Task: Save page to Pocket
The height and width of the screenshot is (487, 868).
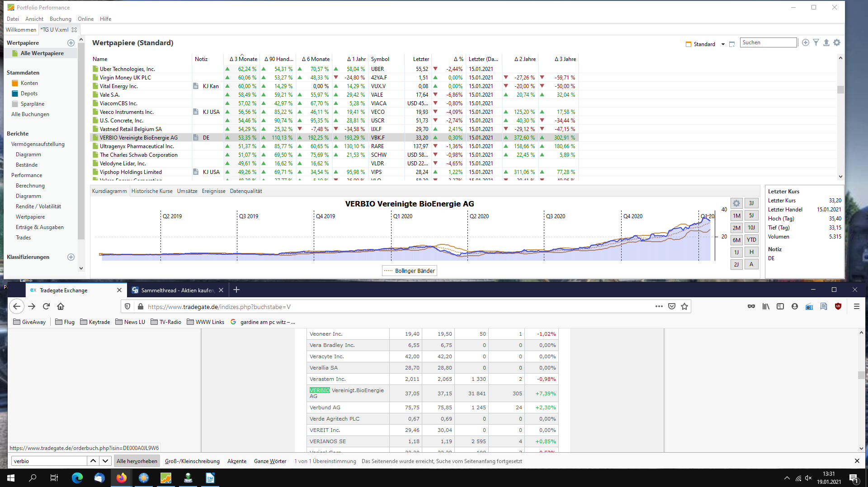Action: (672, 306)
